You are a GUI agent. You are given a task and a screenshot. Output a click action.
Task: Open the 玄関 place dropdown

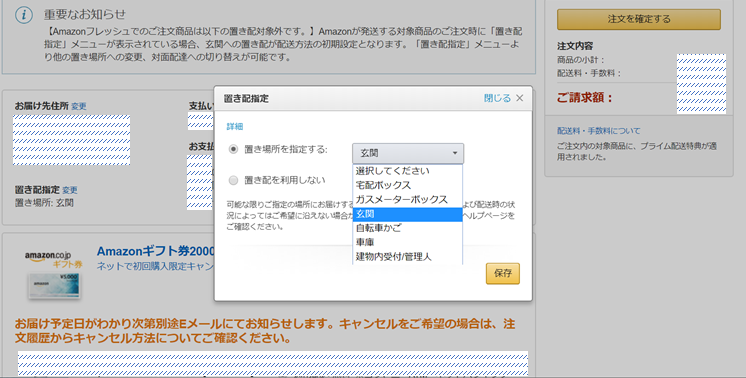pyautogui.click(x=408, y=153)
